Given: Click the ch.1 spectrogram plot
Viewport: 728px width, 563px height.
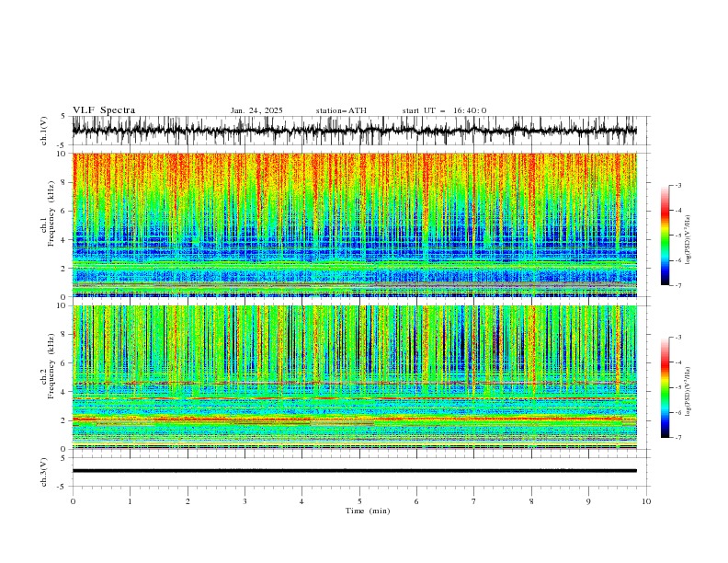Looking at the screenshot, I should coord(355,224).
